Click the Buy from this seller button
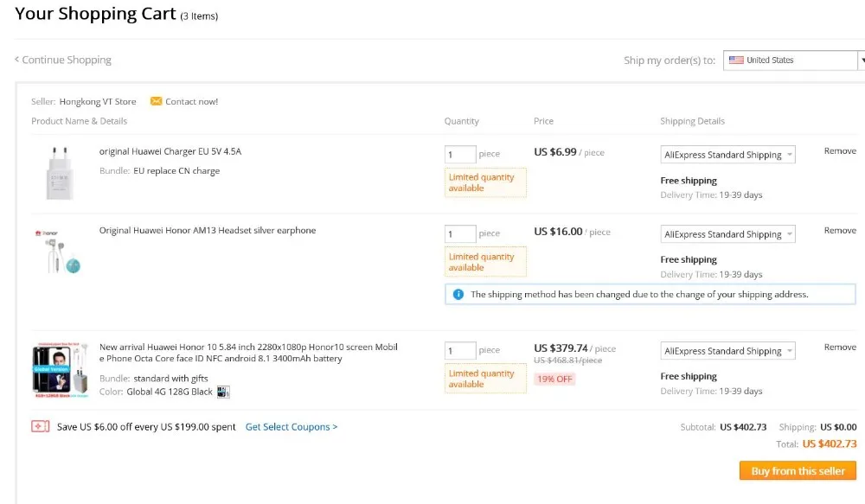 798,471
